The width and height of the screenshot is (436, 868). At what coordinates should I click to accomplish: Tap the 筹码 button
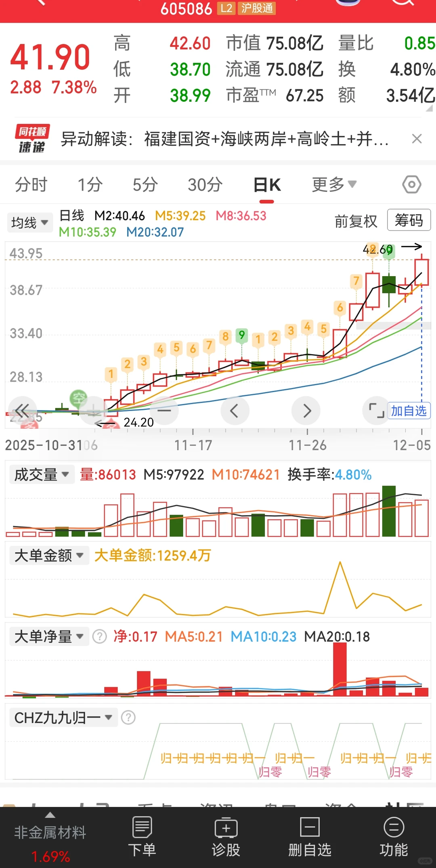pos(409,220)
